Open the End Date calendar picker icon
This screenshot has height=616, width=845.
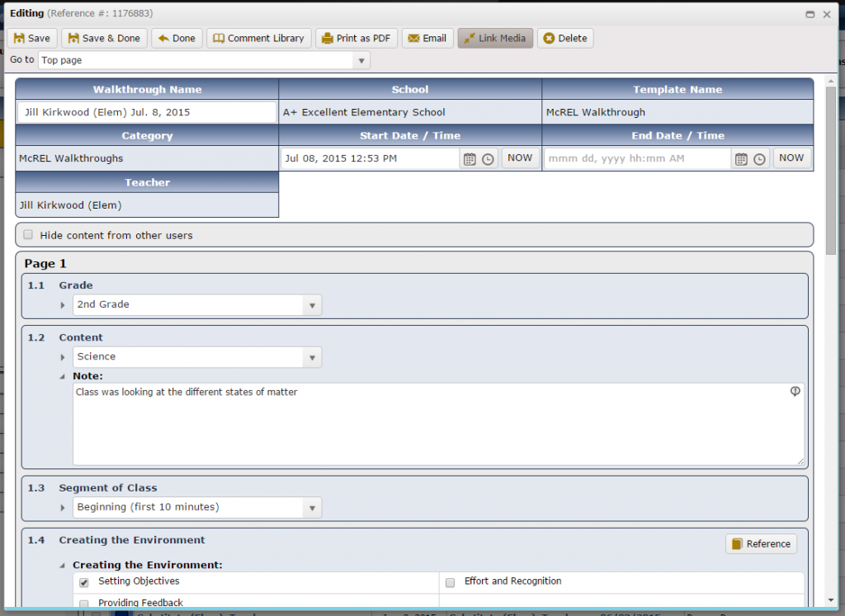[741, 159]
